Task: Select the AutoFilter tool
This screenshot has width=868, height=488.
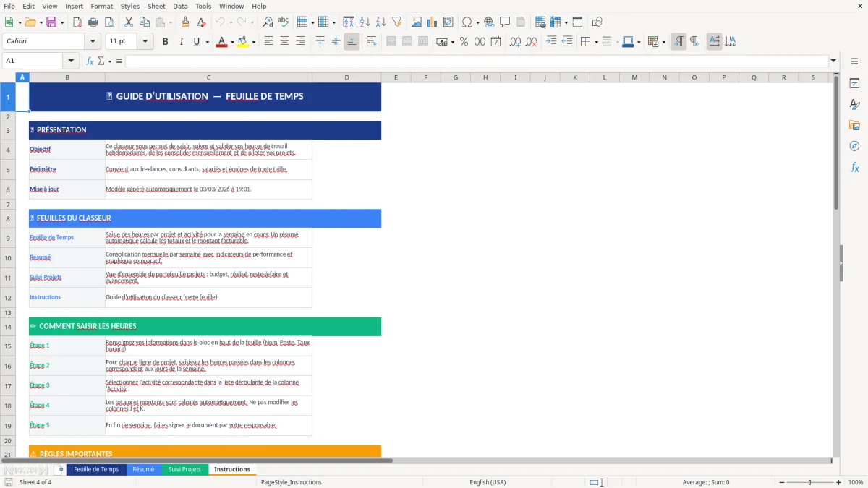Action: pyautogui.click(x=396, y=22)
